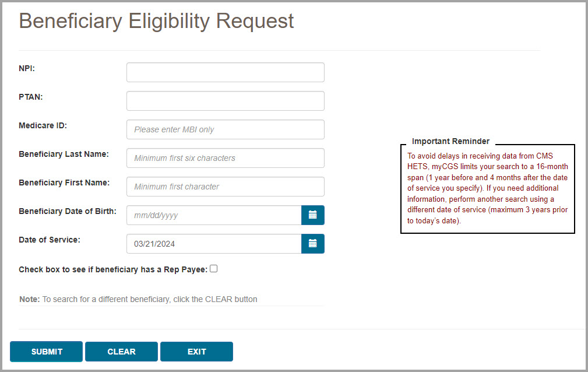Viewport: 588px width, 372px height.
Task: Select the Beneficiary Date of Birth text field
Action: [x=213, y=215]
